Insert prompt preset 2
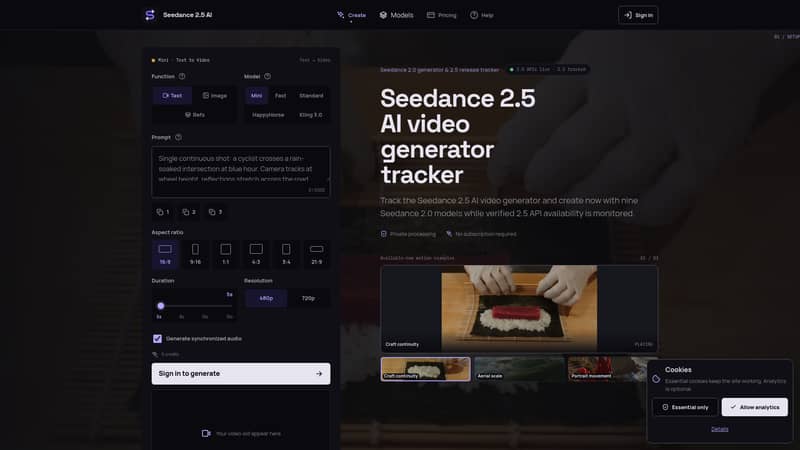This screenshot has width=800, height=450. (189, 212)
